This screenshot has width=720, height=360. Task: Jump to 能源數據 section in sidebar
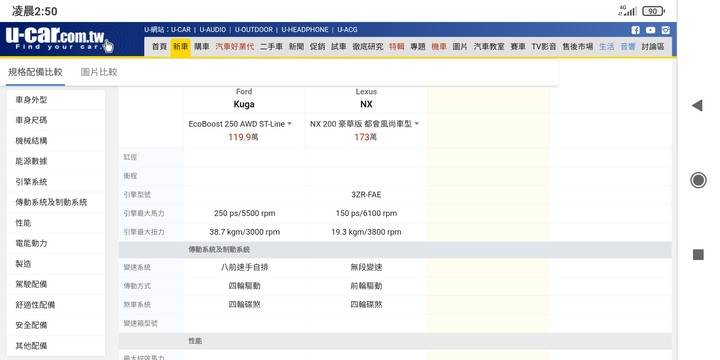tap(56, 161)
